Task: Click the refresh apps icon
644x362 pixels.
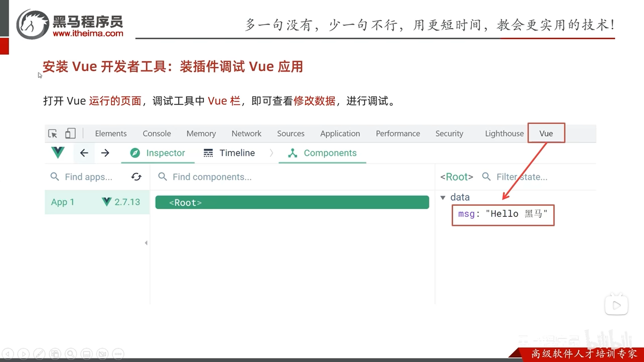Action: 136,177
